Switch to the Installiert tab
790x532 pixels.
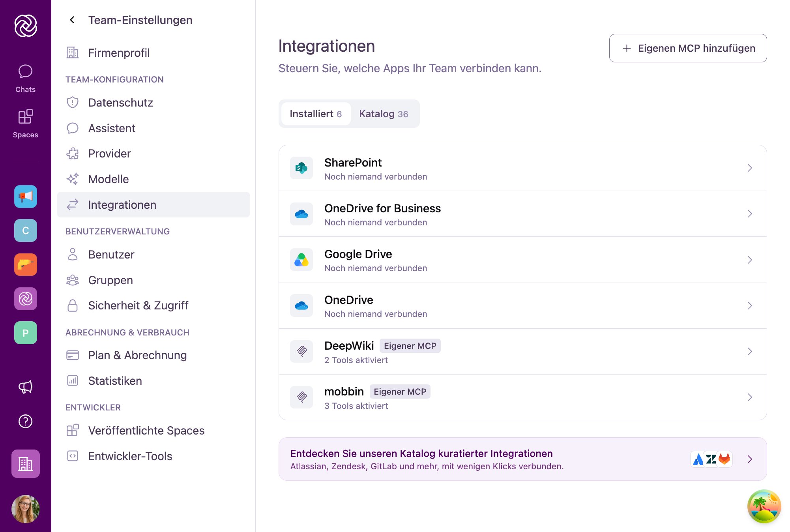[x=316, y=114]
